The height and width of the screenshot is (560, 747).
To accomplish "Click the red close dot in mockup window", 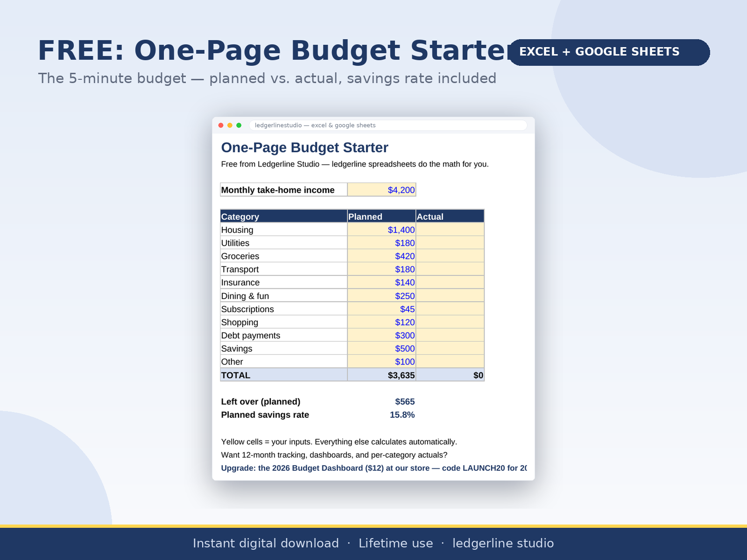I will pyautogui.click(x=221, y=125).
